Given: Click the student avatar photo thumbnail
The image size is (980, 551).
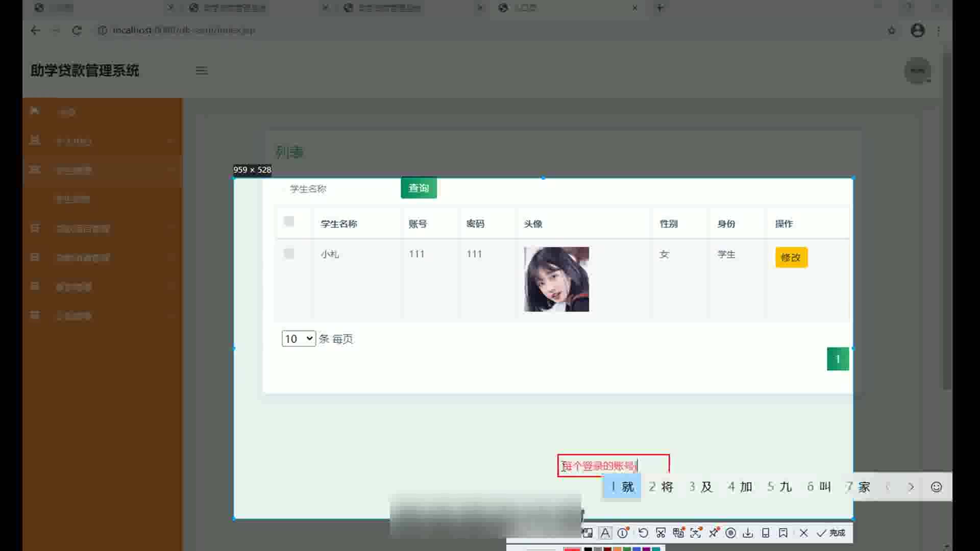Looking at the screenshot, I should pyautogui.click(x=556, y=279).
